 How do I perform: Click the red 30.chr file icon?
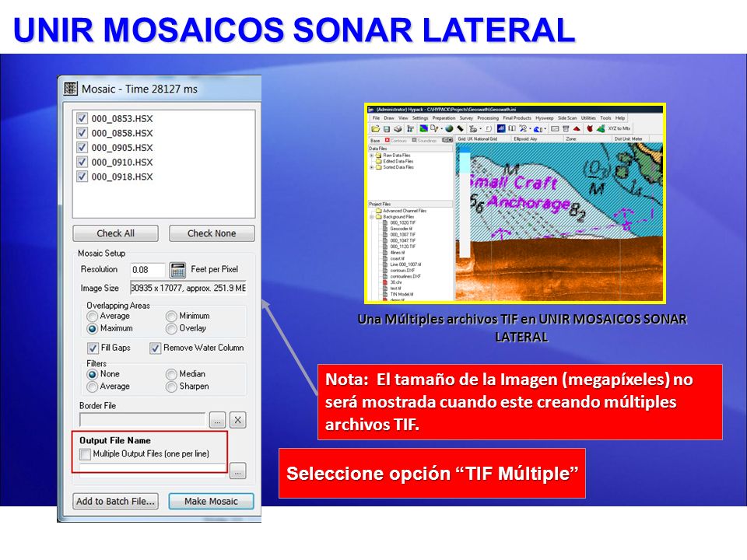coord(385,282)
